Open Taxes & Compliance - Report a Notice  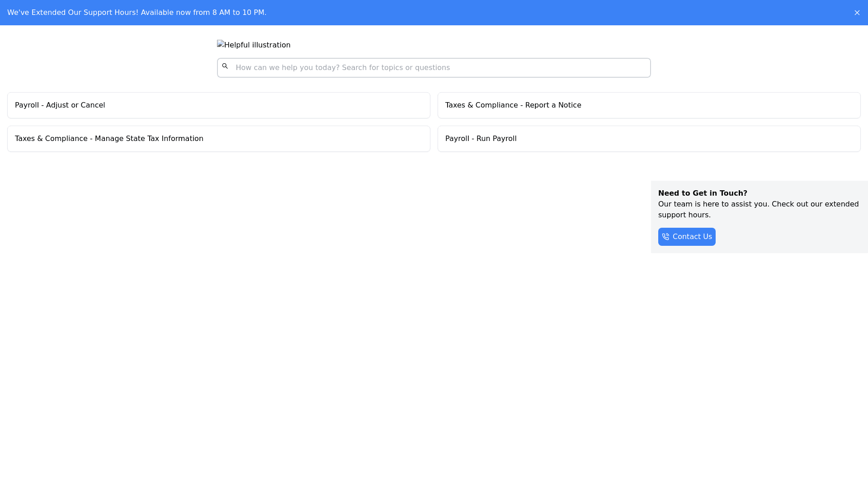click(x=513, y=105)
